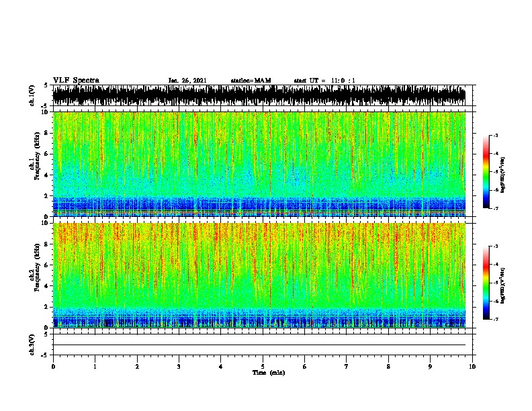Viewport: 532px width, 411px height.
Task: Click the '8' kHz tick on ch.1 axis
Action: pyautogui.click(x=47, y=133)
